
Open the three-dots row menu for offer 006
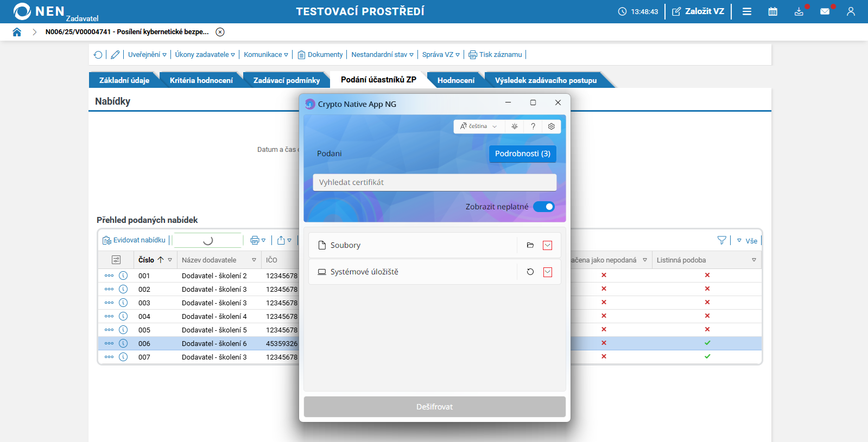point(109,343)
